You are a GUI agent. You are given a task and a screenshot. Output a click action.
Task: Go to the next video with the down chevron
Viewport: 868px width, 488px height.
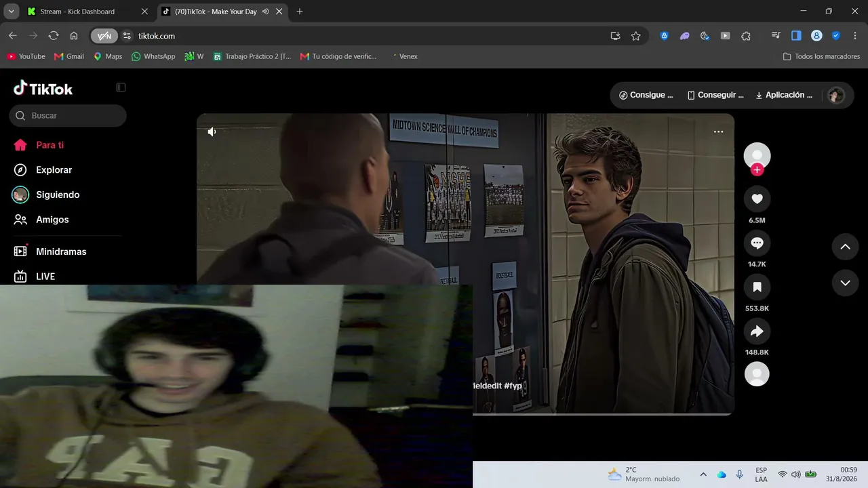click(845, 283)
